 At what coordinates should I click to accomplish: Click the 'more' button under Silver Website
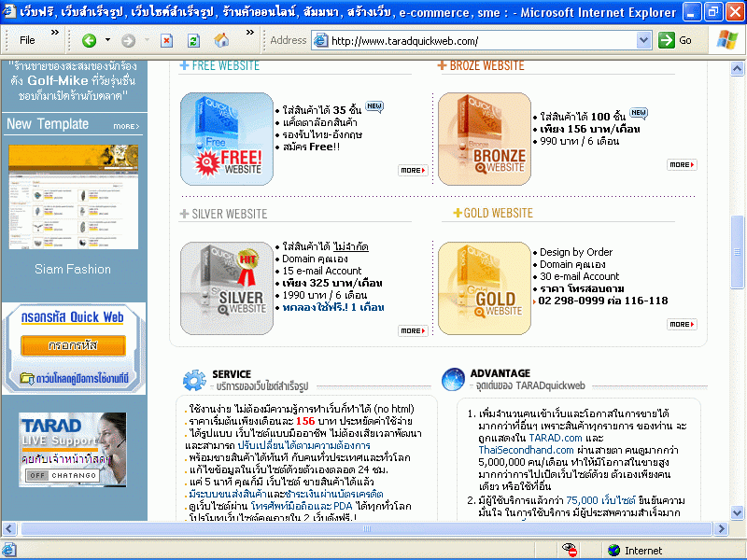pos(412,330)
